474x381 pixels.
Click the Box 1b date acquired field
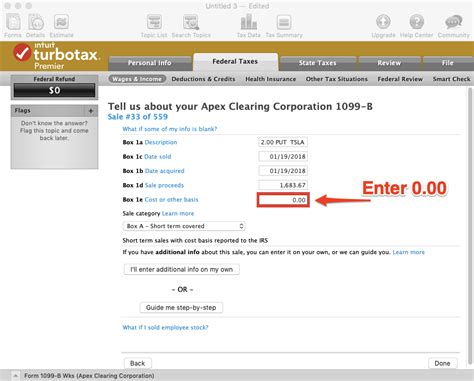tap(283, 171)
